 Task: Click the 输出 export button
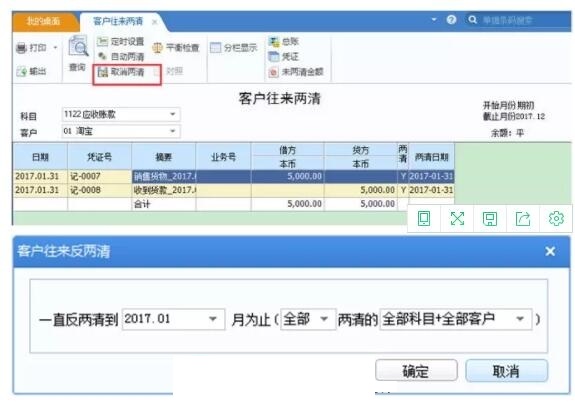click(31, 71)
